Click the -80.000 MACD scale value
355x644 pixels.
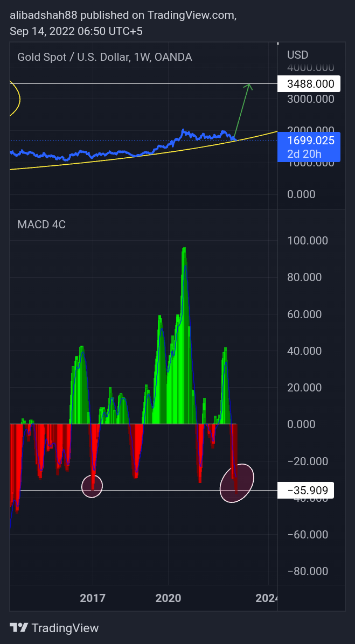[x=308, y=571]
